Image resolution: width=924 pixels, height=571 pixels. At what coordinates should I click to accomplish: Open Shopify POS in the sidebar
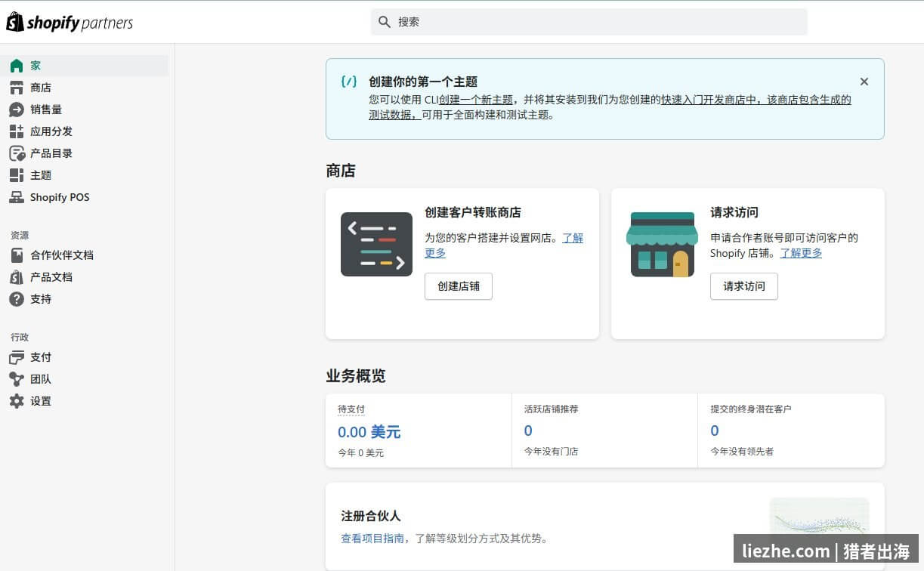pos(85,197)
